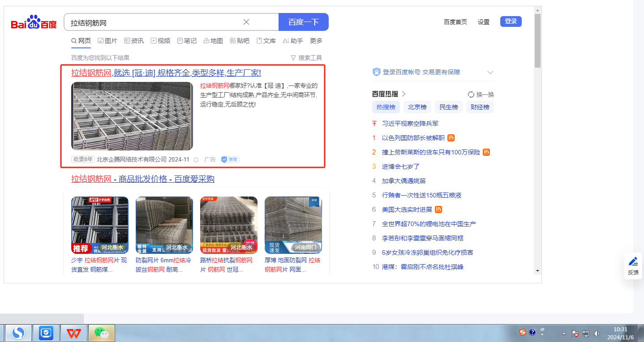Screen dimensions: 644x342
Task: Click the 收录8年 badge
Action: 83,159
